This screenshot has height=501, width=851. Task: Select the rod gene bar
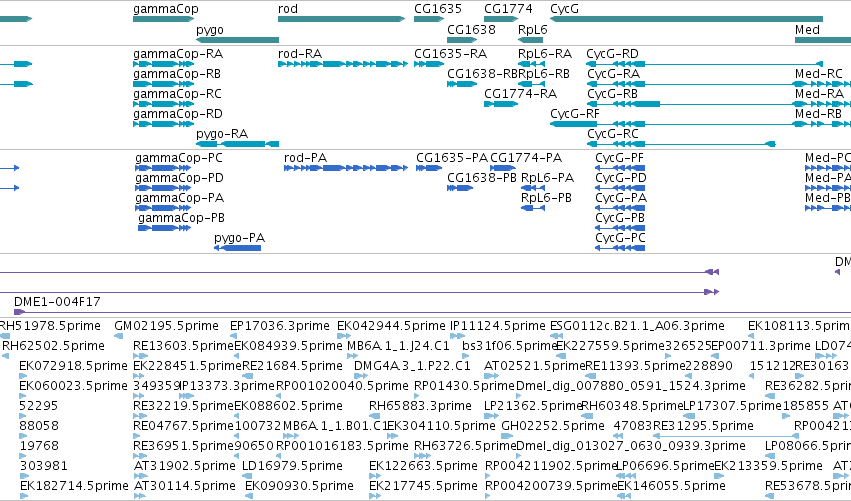pos(341,19)
